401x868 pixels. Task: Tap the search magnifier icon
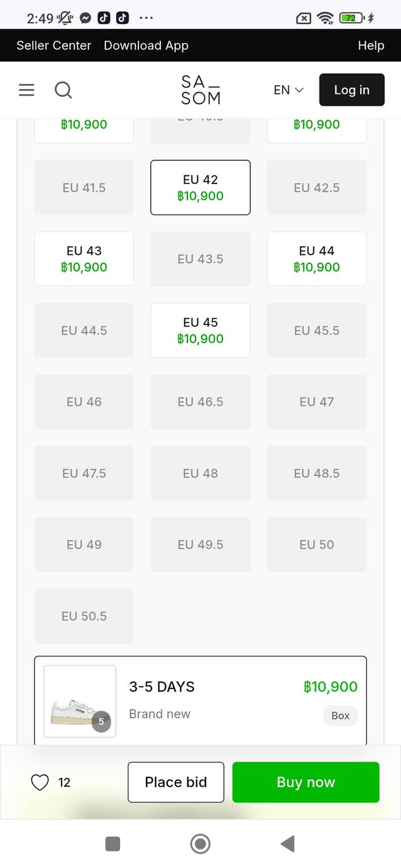pos(63,90)
